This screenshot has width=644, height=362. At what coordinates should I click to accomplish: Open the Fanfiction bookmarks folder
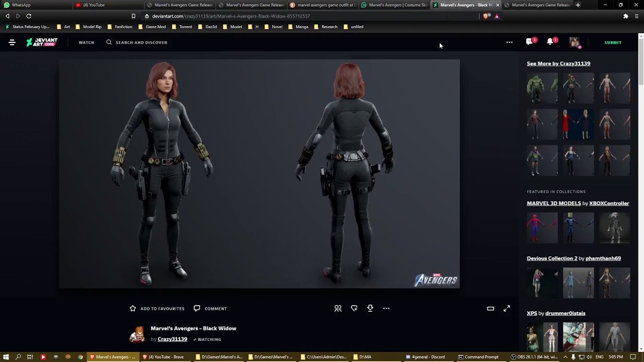click(x=120, y=27)
